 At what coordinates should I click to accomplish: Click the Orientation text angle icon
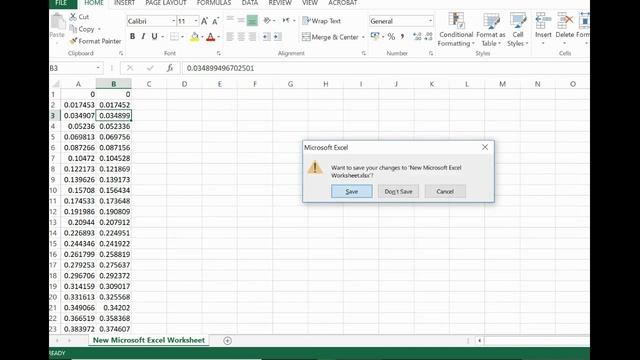267,20
